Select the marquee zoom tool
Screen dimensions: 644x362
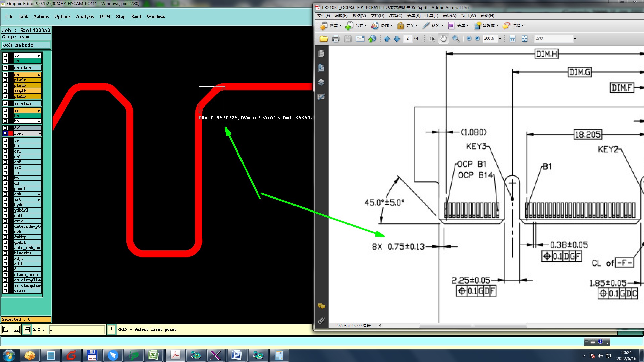click(456, 39)
